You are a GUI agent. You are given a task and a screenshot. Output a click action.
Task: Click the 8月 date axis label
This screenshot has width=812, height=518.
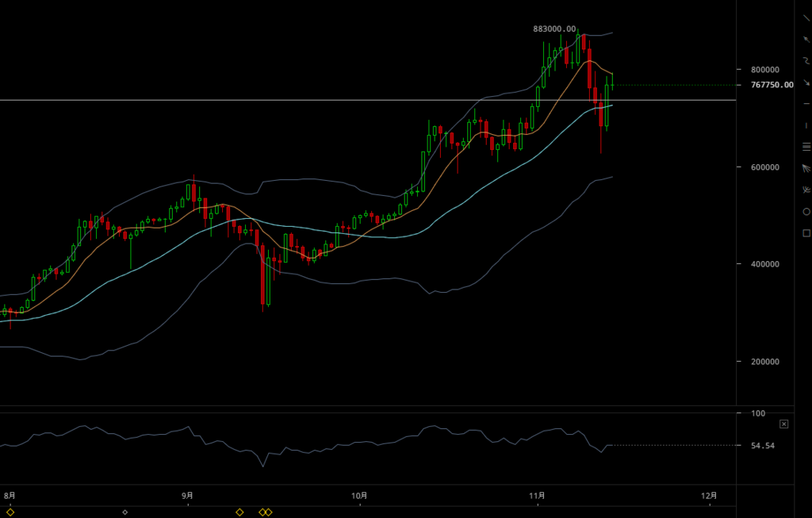(x=10, y=496)
